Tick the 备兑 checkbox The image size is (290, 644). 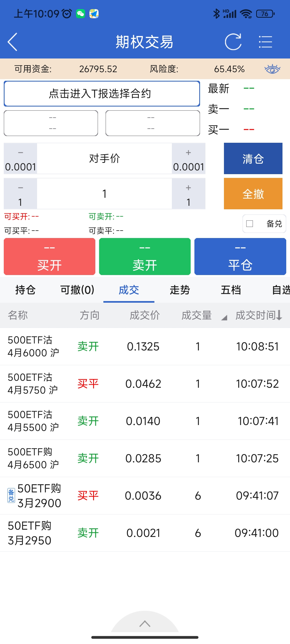click(x=250, y=224)
